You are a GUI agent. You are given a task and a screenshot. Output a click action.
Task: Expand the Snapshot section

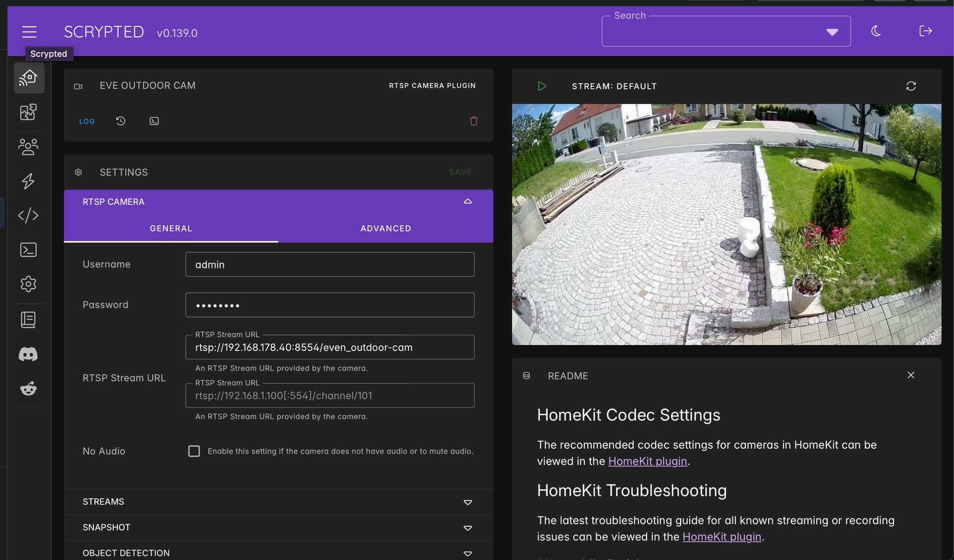278,528
